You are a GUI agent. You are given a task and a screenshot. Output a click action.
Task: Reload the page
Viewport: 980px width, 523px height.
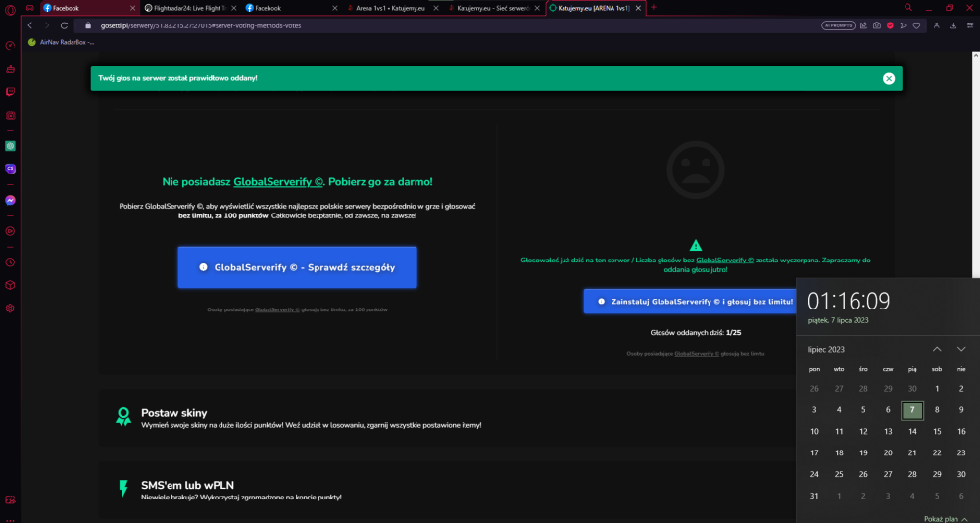click(x=64, y=25)
